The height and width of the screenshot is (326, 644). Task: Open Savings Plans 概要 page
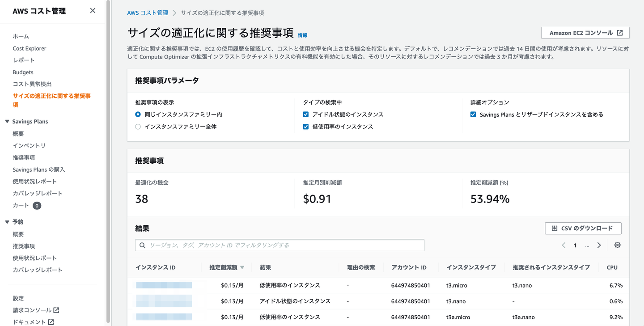18,134
